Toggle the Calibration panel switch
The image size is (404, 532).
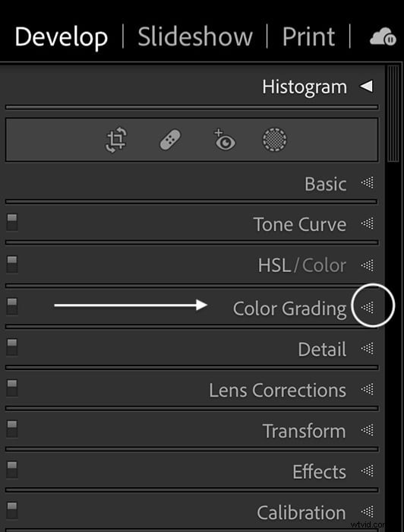pyautogui.click(x=12, y=511)
